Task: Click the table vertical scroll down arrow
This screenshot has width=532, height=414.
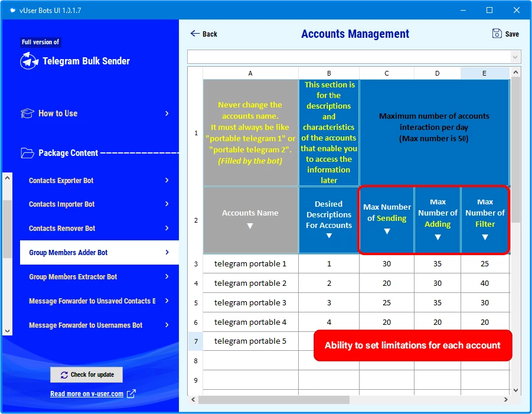Action: point(515,390)
